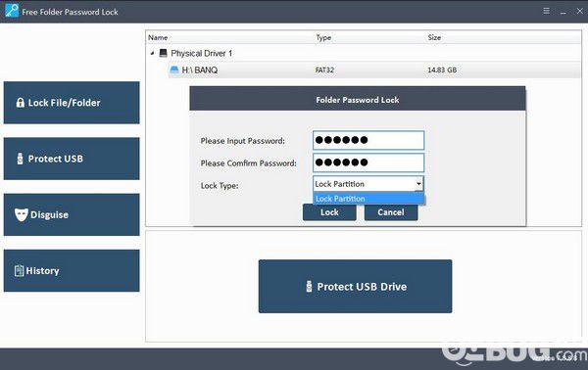Choose the highlighted Lock Partition option in the list

(368, 199)
